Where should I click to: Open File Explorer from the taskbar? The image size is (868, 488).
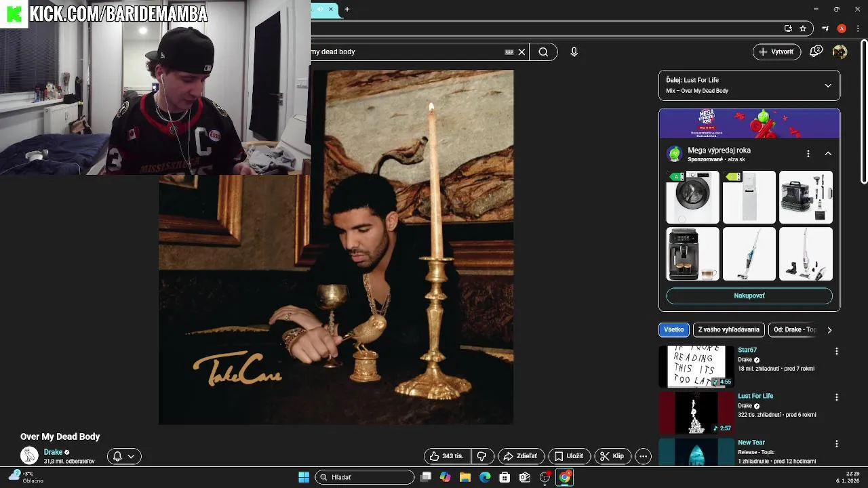click(465, 477)
